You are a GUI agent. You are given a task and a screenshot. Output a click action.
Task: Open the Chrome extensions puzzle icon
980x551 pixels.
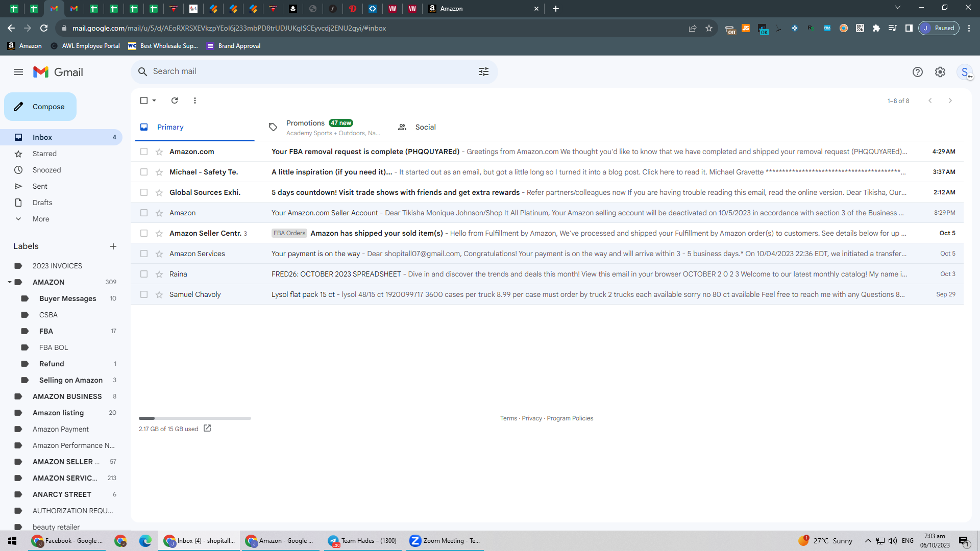876,28
